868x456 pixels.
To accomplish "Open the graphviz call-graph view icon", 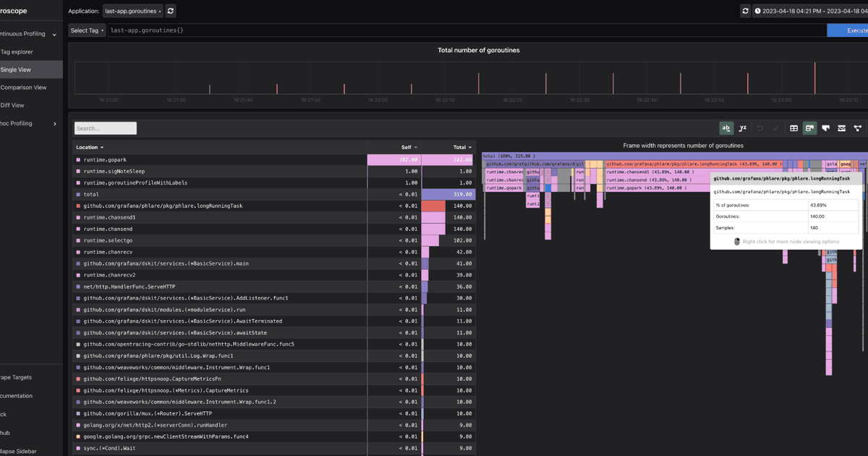I will tap(858, 128).
